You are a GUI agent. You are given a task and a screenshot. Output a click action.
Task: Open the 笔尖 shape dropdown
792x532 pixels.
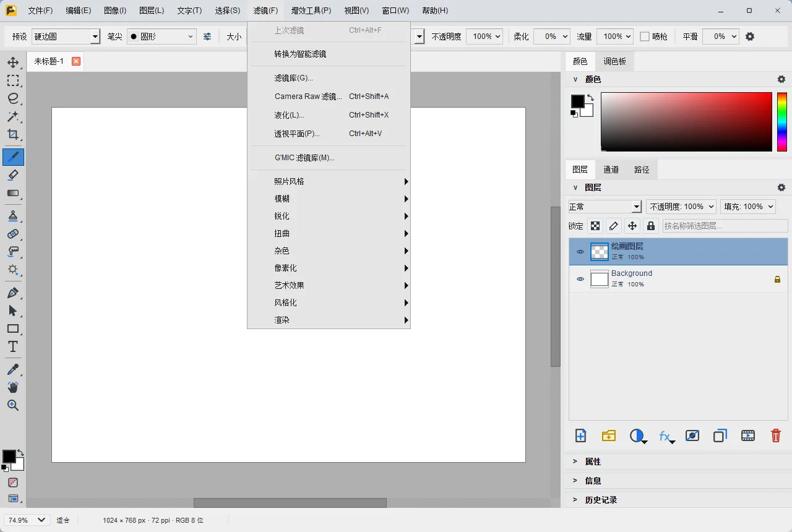point(161,36)
